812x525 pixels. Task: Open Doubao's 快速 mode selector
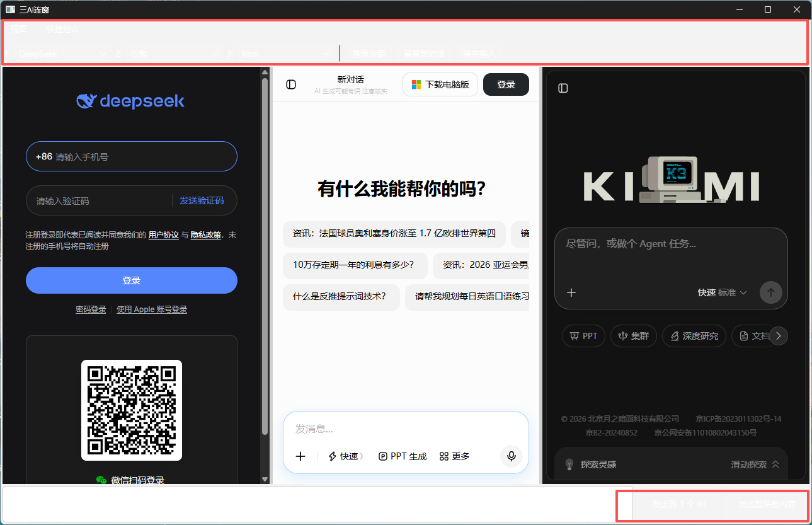tap(346, 456)
